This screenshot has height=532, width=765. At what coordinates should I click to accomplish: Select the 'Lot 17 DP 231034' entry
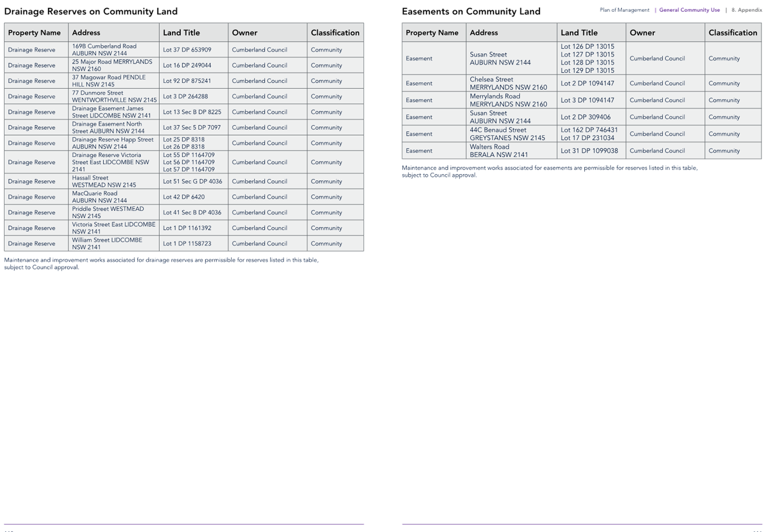pos(587,138)
